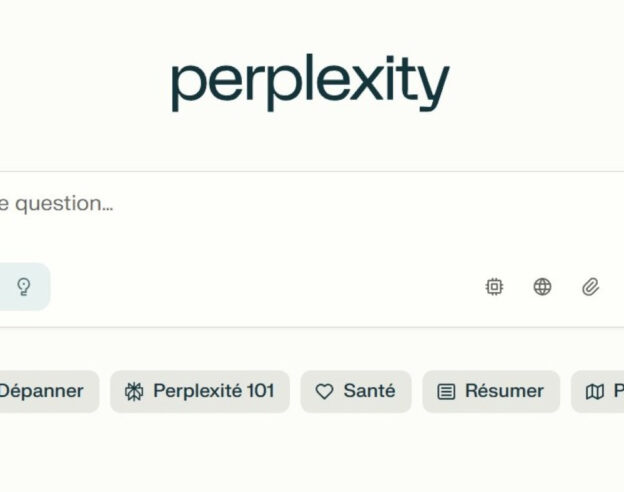Toggle the highlighted search mode pill
The width and height of the screenshot is (624, 492).
[25, 287]
